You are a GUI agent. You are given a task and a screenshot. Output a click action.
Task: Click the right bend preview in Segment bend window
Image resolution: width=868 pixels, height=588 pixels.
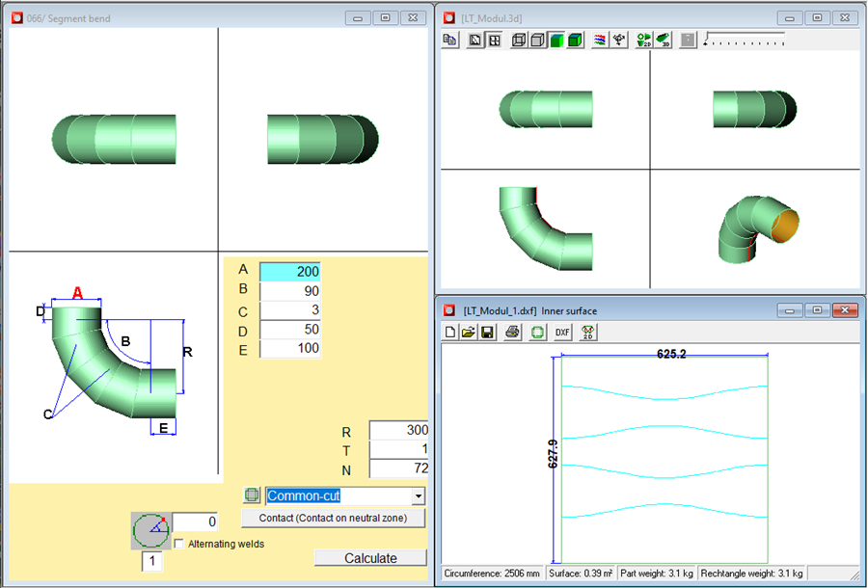(x=323, y=140)
